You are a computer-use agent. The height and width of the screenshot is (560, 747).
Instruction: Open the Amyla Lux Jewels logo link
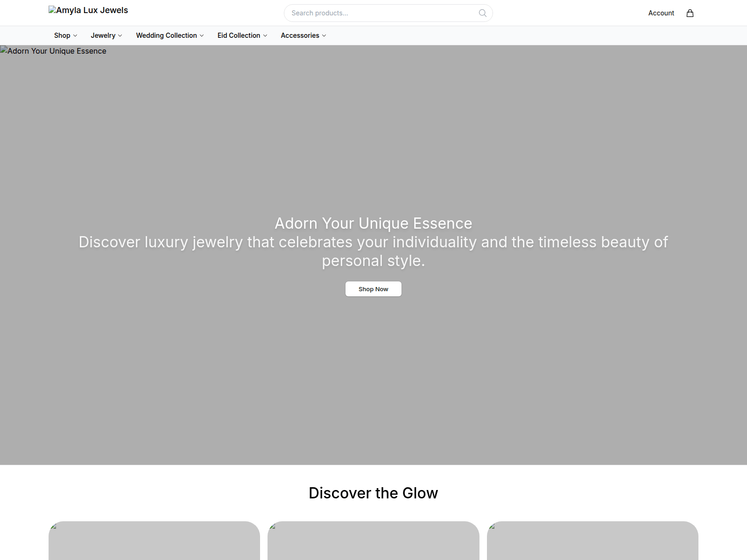coord(88,10)
